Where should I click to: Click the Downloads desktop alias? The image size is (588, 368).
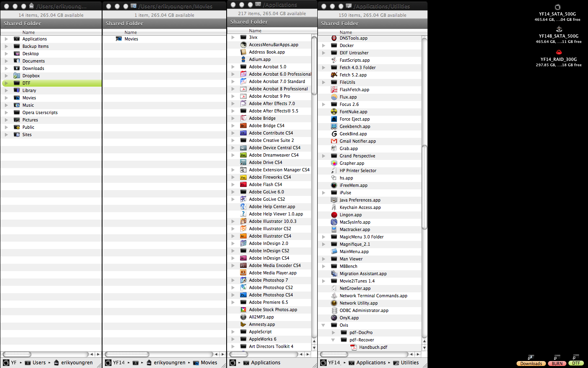[x=531, y=361]
